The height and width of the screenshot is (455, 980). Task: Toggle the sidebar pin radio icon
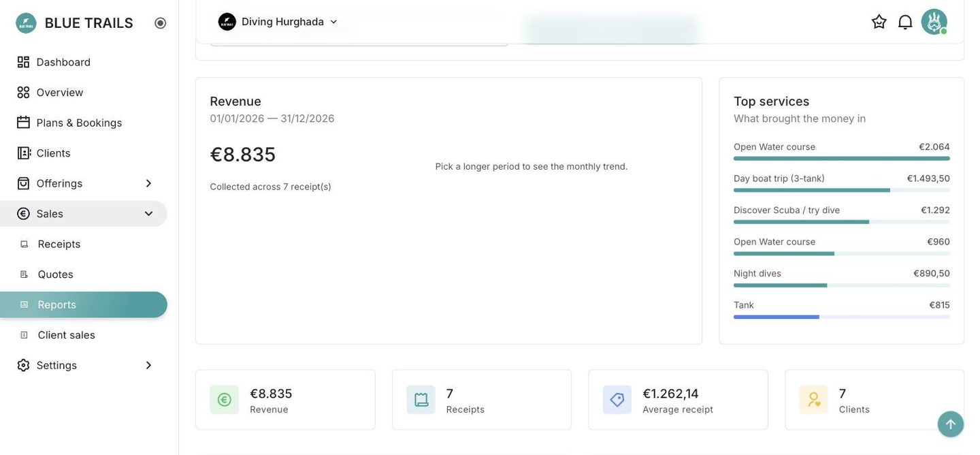coord(161,23)
